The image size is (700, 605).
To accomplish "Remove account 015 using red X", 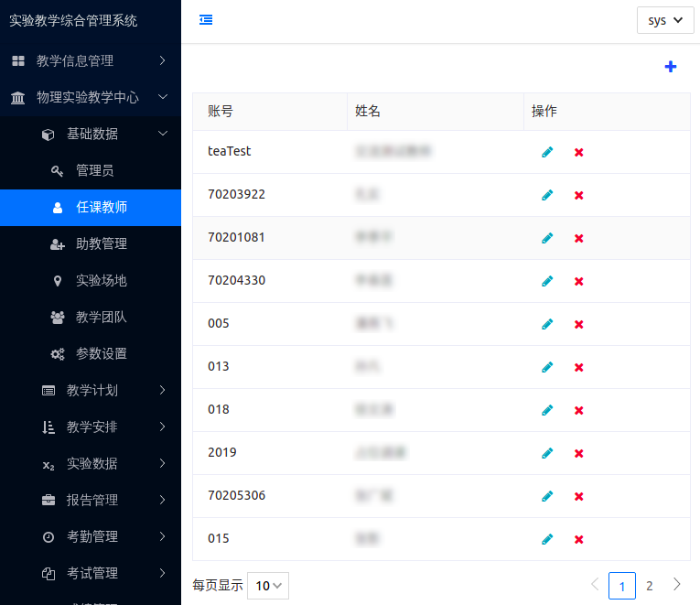I will [578, 539].
